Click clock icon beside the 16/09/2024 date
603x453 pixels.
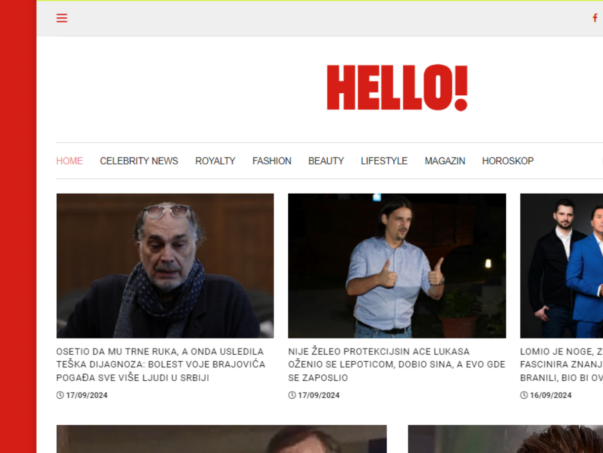point(524,395)
